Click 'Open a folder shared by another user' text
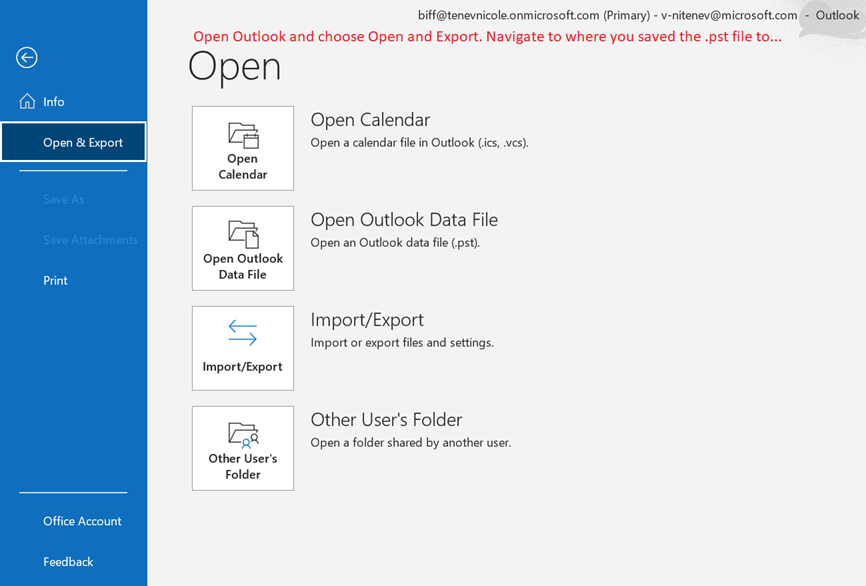 point(411,442)
